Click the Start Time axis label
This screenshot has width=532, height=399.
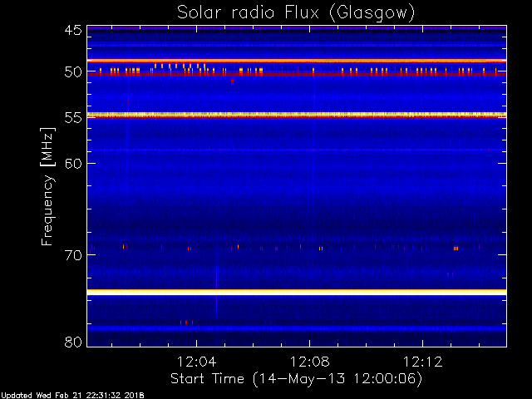pyautogui.click(x=295, y=379)
